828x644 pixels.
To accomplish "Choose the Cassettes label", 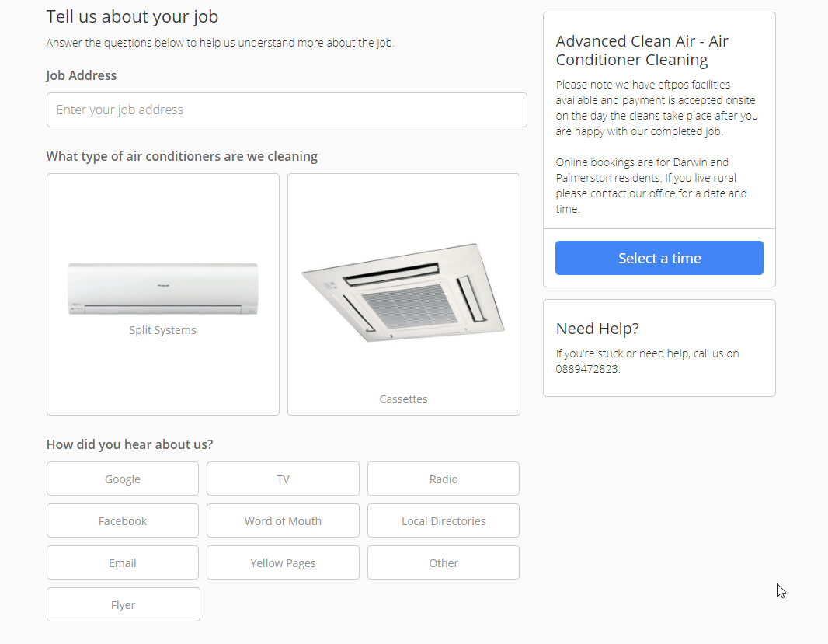I will pyautogui.click(x=403, y=399).
